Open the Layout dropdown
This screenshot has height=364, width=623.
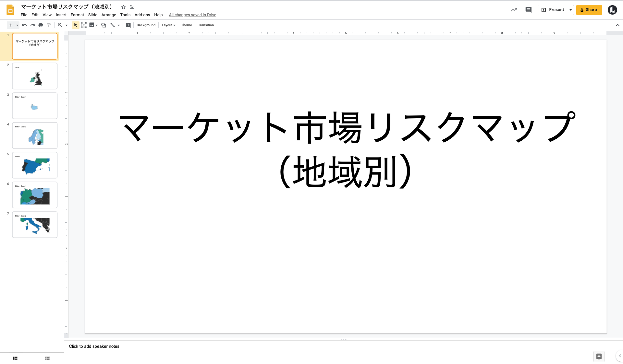(x=168, y=25)
